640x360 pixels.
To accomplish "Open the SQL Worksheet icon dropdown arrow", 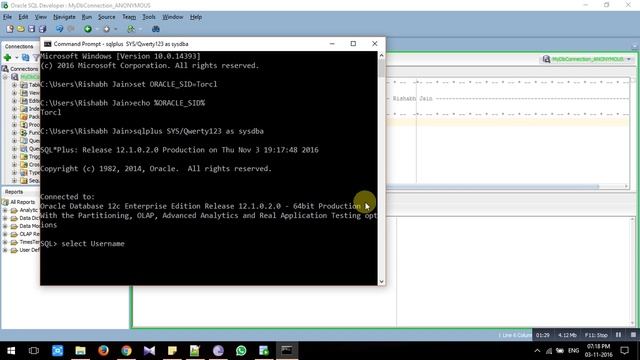I will tap(140, 29).
